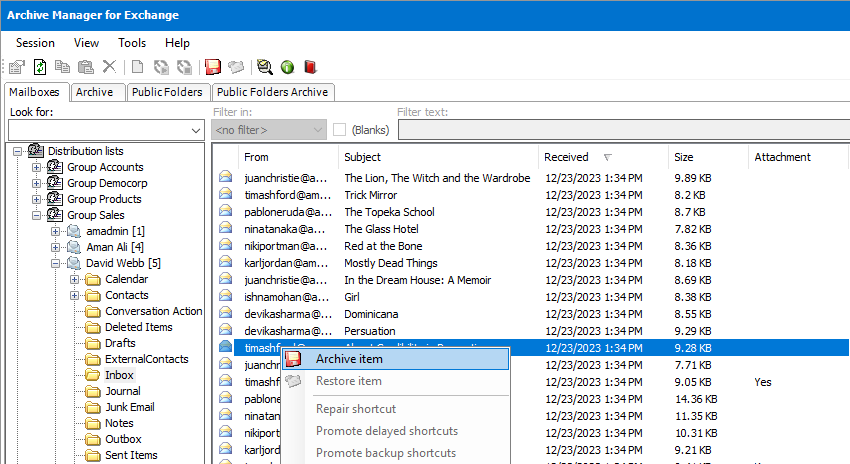This screenshot has width=850, height=464.
Task: Click the red Archive toolbar icon
Action: coord(213,67)
